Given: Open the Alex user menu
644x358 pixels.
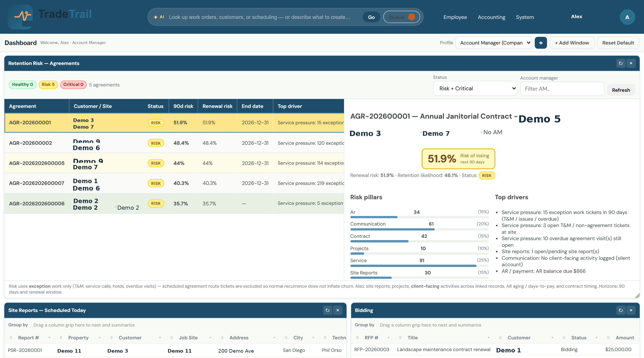Looking at the screenshot, I should click(x=577, y=17).
